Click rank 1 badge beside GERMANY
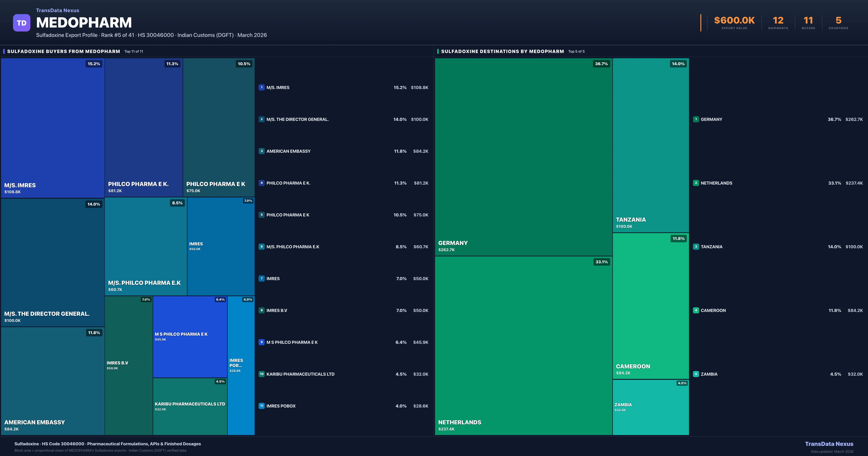The width and height of the screenshot is (868, 456). click(696, 119)
